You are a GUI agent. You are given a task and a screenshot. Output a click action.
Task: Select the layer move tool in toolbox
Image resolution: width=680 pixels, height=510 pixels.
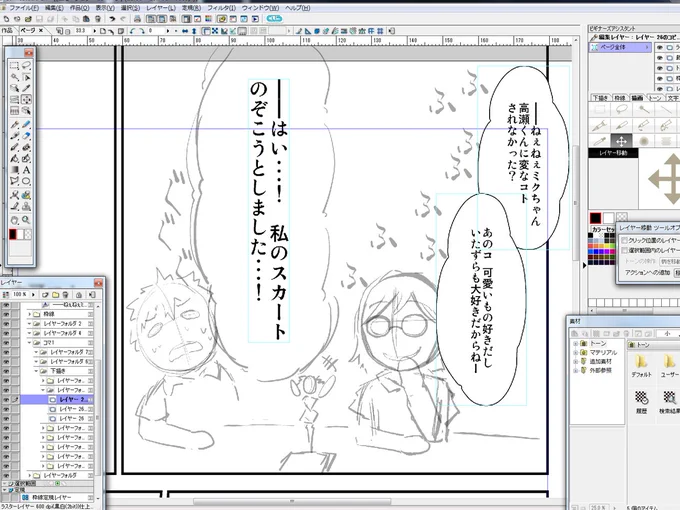(26, 99)
